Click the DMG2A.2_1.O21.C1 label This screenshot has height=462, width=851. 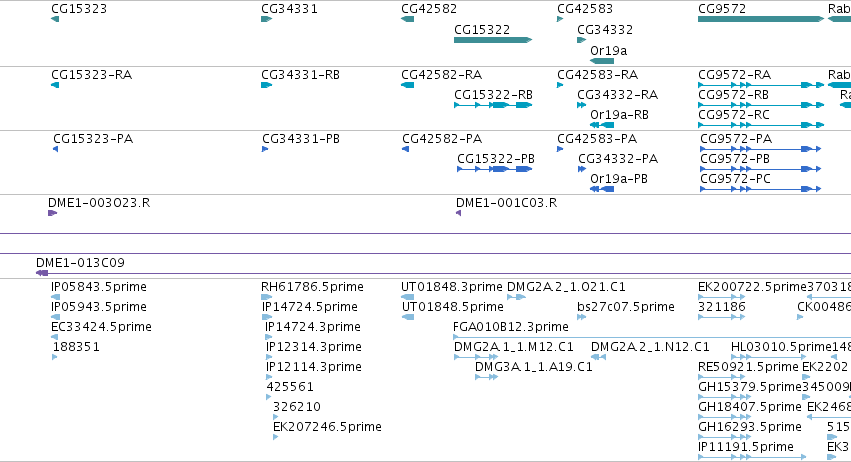coord(566,287)
